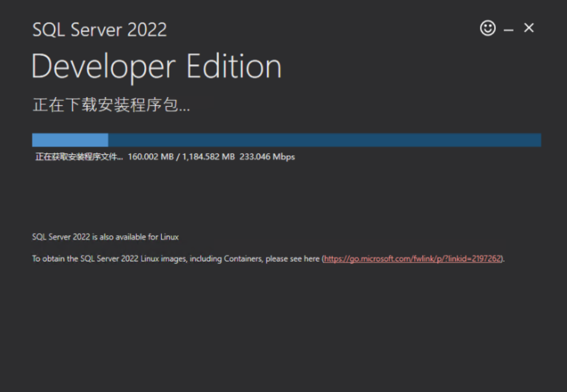This screenshot has width=567, height=392.
Task: Click the "Developer Edition" heading
Action: (156, 67)
